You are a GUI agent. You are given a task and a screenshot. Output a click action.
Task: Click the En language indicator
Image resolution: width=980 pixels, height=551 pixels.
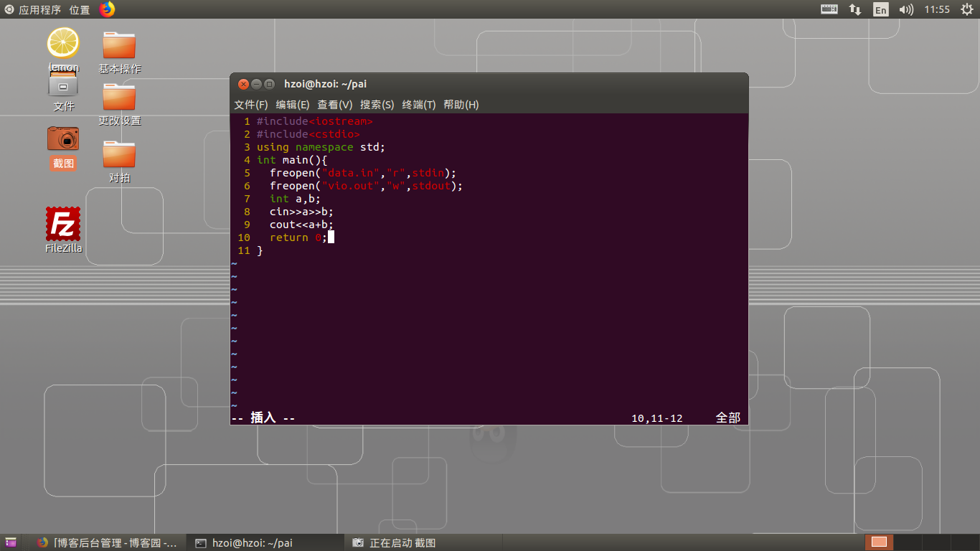click(x=880, y=9)
